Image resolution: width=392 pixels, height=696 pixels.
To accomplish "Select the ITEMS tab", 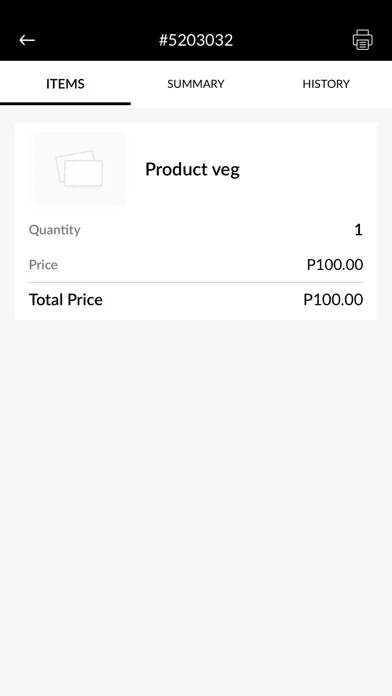I will [65, 84].
